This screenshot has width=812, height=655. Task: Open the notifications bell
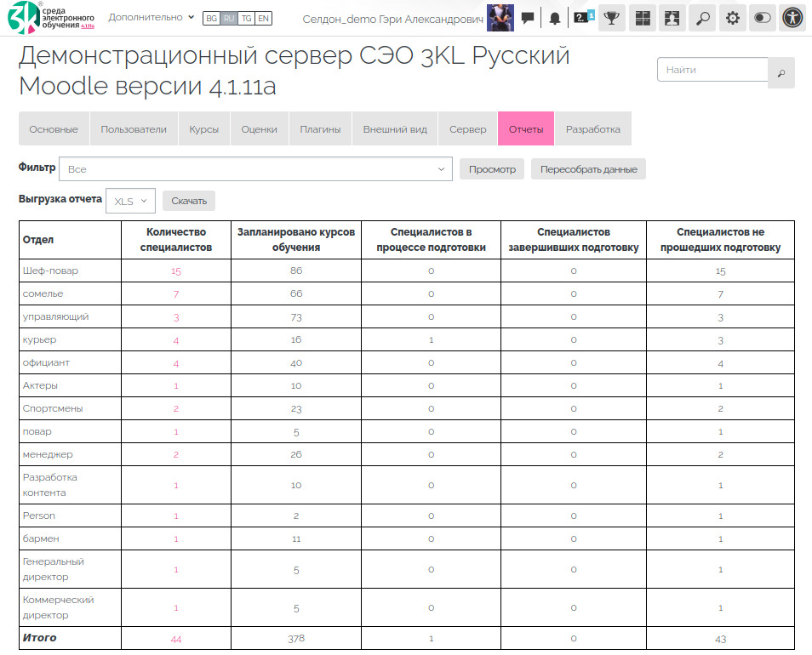[x=555, y=18]
